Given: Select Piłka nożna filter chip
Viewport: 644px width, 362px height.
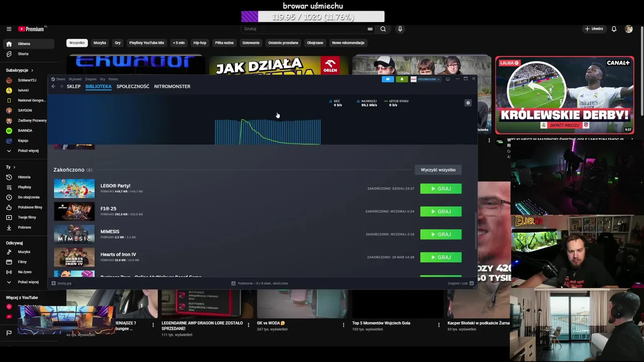Looking at the screenshot, I should point(224,43).
